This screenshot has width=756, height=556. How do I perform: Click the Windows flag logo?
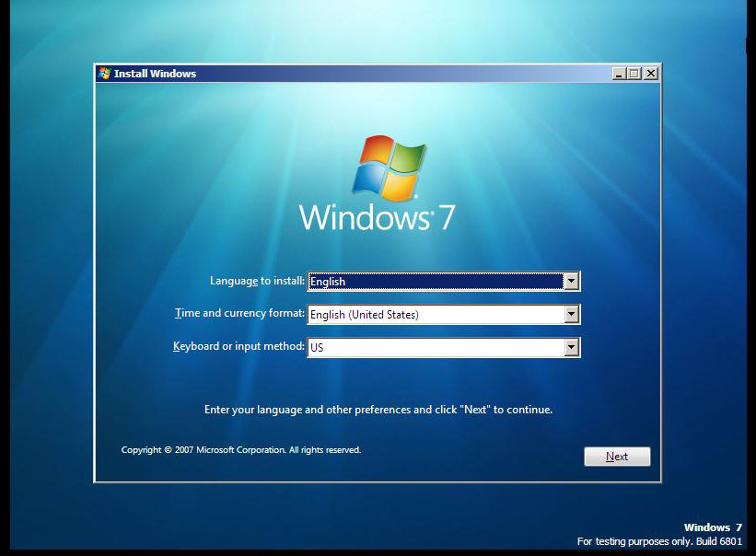(390, 168)
